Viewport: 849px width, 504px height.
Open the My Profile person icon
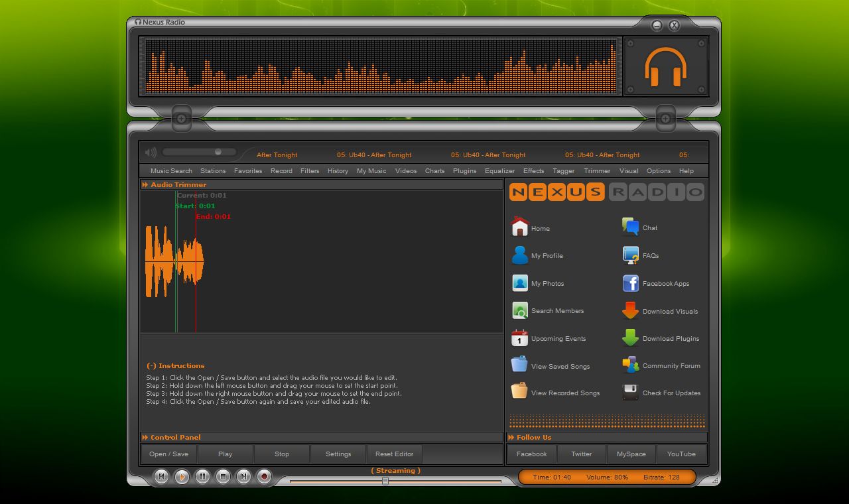click(520, 255)
